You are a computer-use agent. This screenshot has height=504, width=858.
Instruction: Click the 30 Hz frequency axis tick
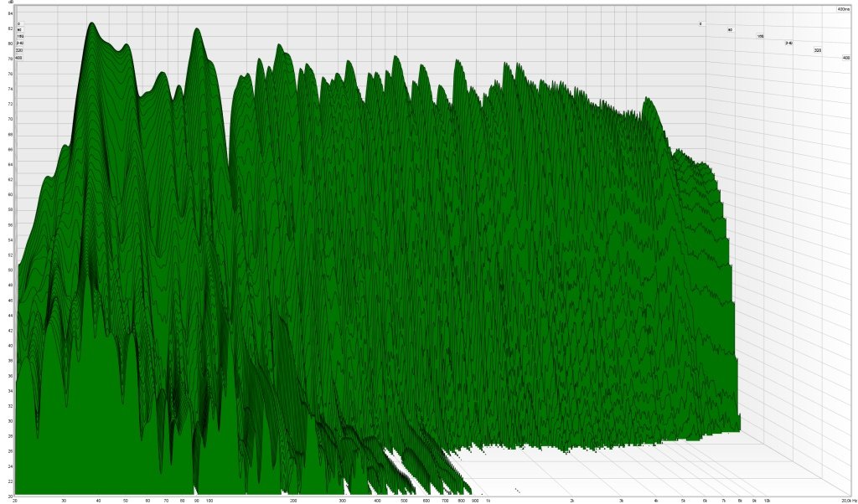pyautogui.click(x=64, y=500)
